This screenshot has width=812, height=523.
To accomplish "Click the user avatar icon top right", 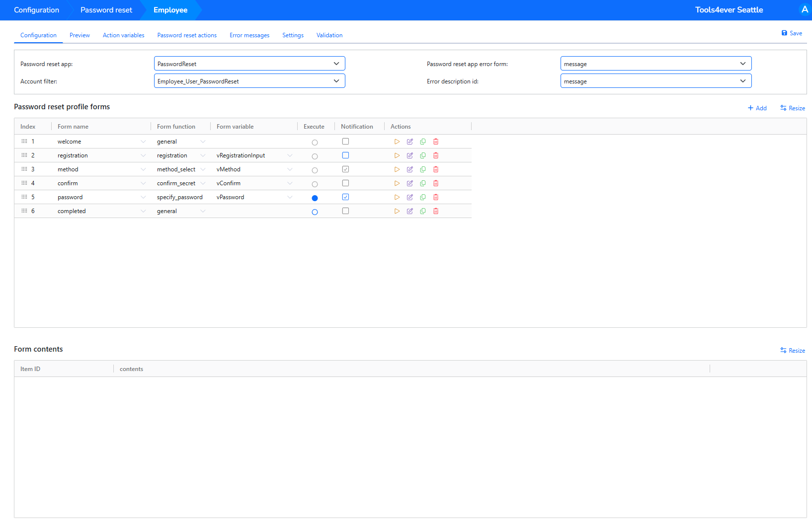I will (805, 9).
